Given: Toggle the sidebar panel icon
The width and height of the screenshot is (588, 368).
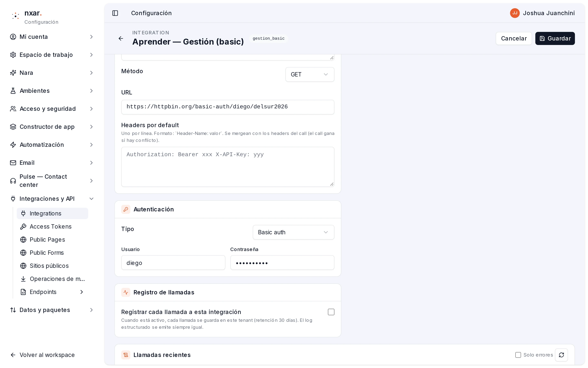Looking at the screenshot, I should (x=115, y=13).
